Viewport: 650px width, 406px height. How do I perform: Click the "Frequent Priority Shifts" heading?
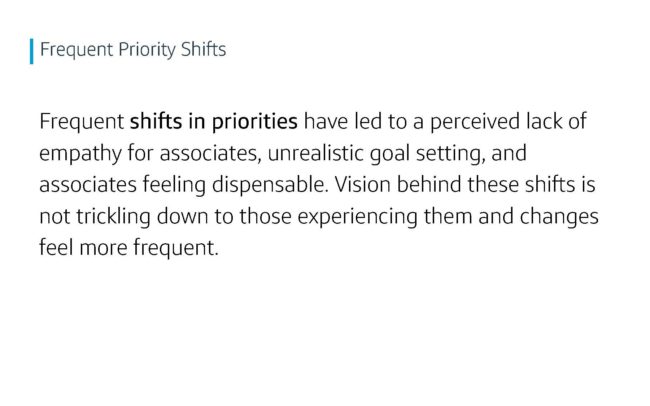[133, 50]
